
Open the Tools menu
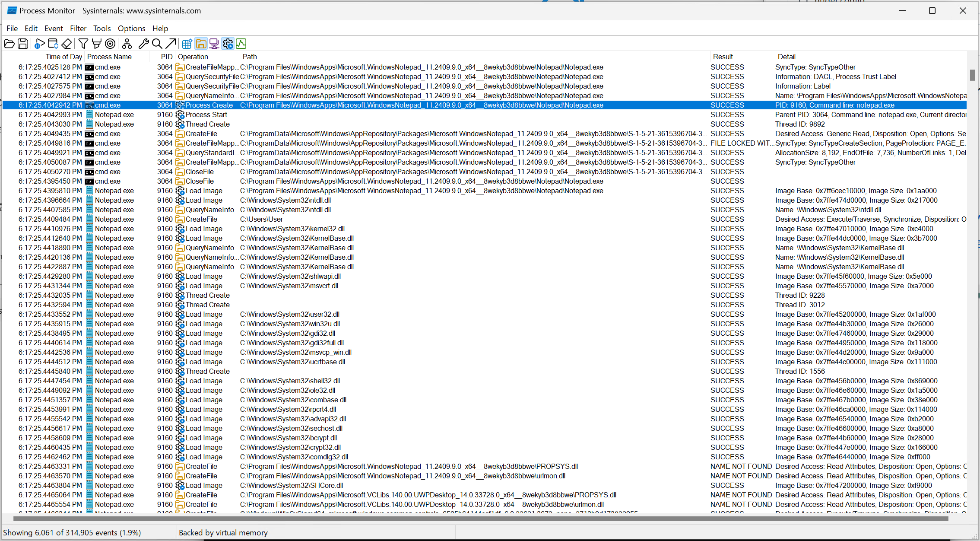point(102,29)
